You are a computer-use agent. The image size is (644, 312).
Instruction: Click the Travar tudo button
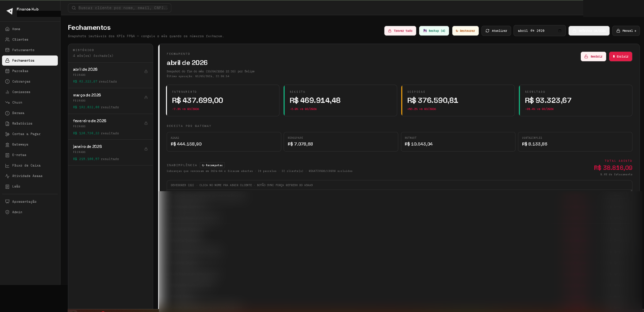click(x=400, y=31)
